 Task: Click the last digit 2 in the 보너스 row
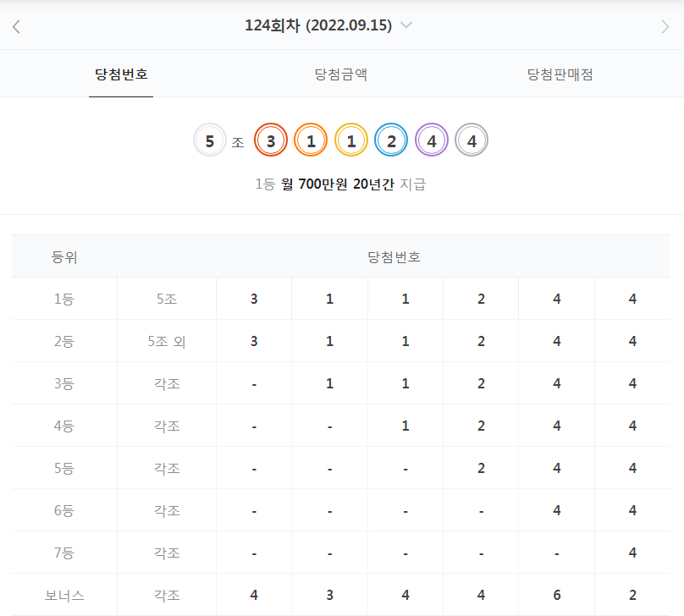coord(632,595)
